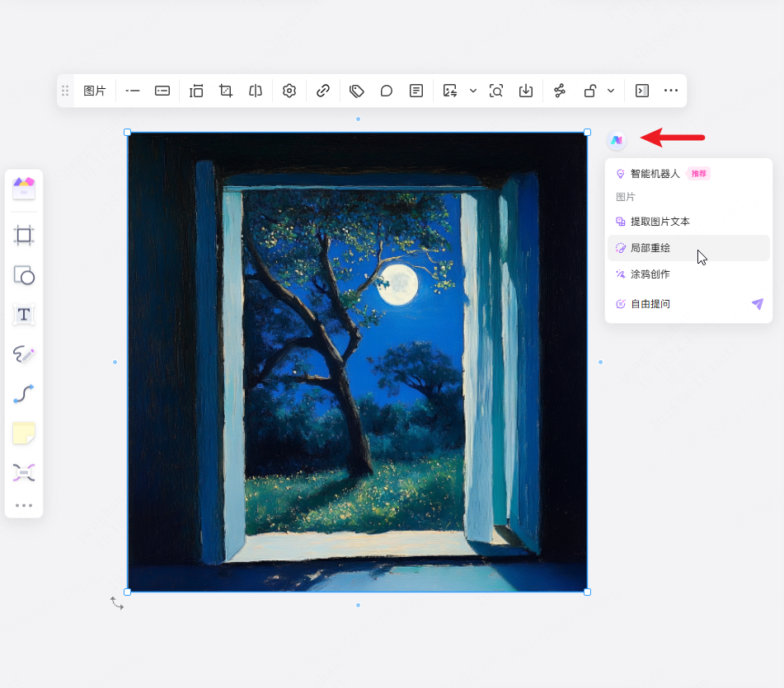Click the rotate handle below image
784x688 pixels.
point(117,604)
